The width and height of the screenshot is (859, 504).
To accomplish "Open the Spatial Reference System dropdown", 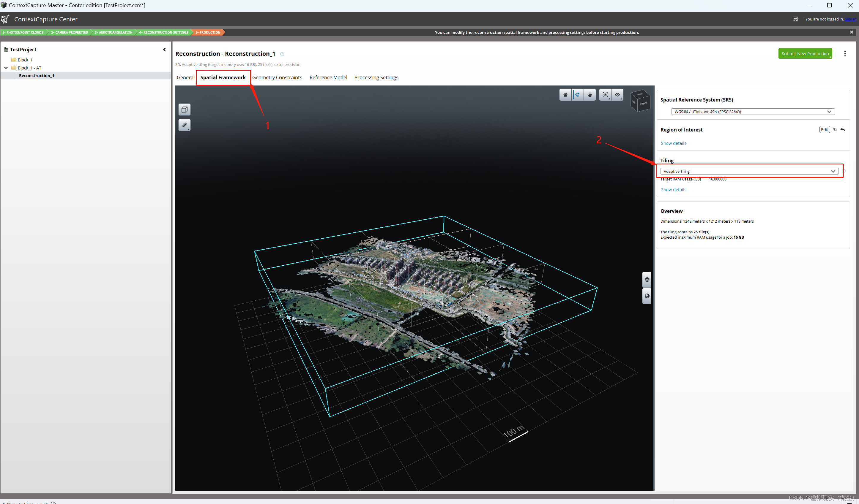I will (x=753, y=112).
